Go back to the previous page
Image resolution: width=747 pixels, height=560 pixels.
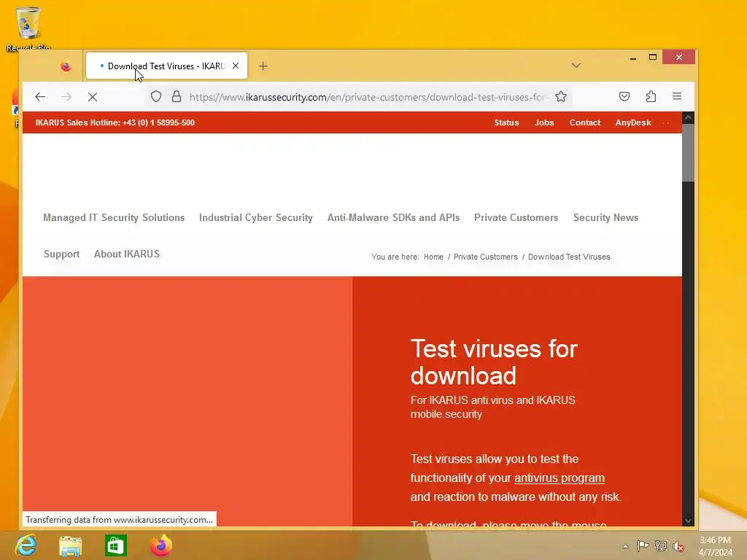pyautogui.click(x=40, y=97)
